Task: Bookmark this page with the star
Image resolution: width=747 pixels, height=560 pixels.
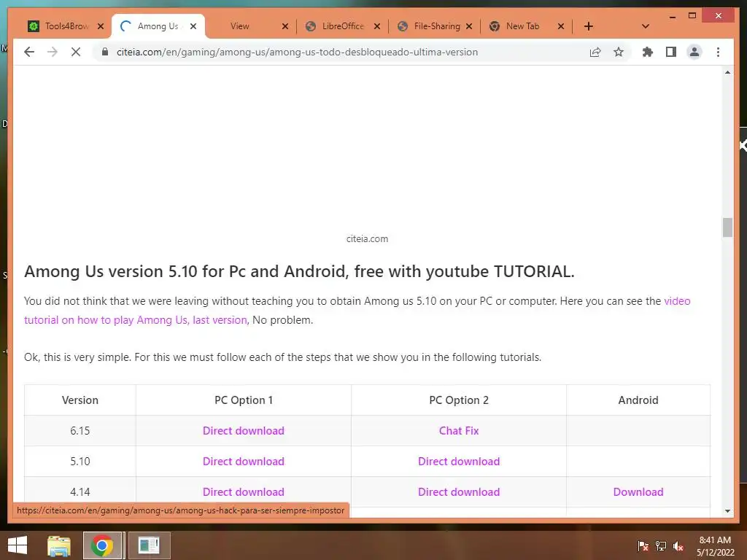Action: pos(619,52)
